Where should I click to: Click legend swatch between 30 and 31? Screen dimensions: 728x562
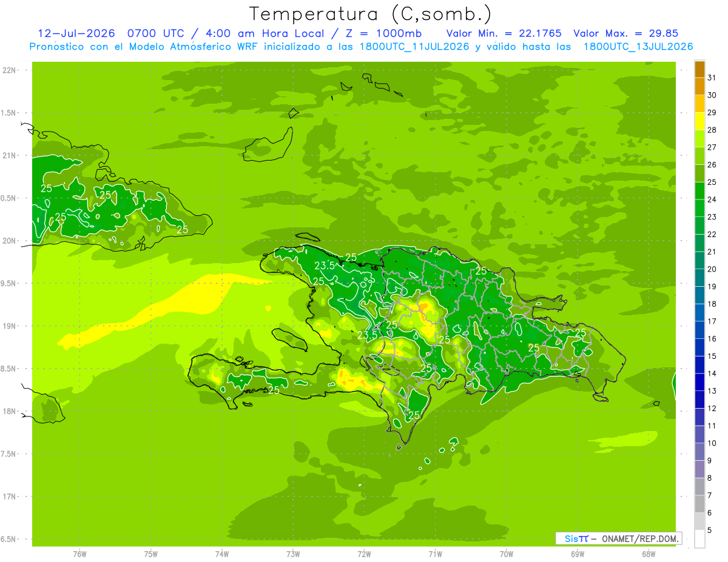coord(699,87)
